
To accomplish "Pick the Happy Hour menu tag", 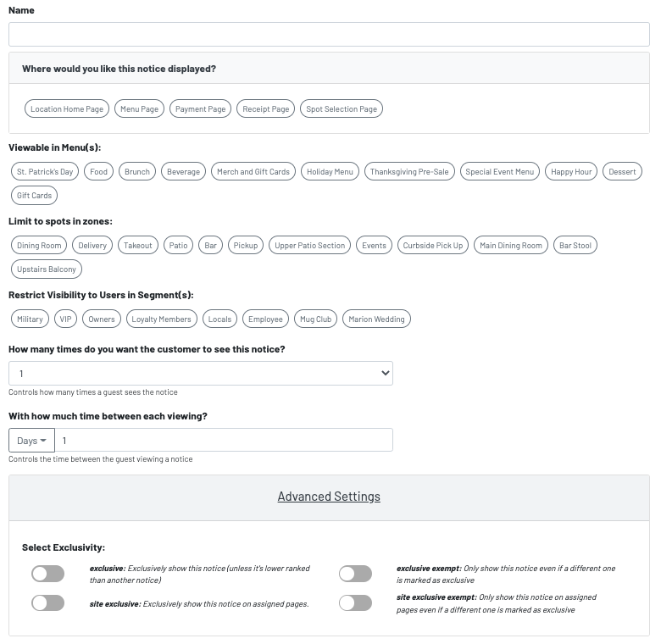I will pyautogui.click(x=571, y=171).
